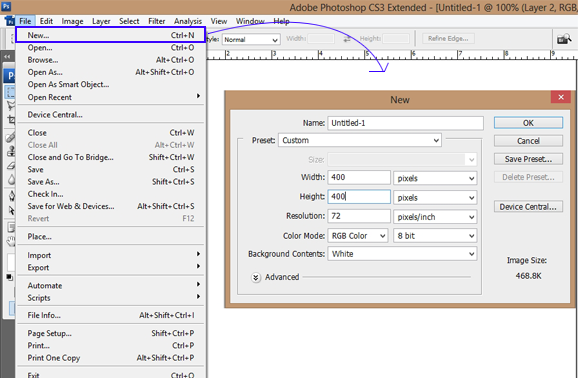
Task: Open the bit depth dropdown showing 8 bit
Action: click(435, 236)
